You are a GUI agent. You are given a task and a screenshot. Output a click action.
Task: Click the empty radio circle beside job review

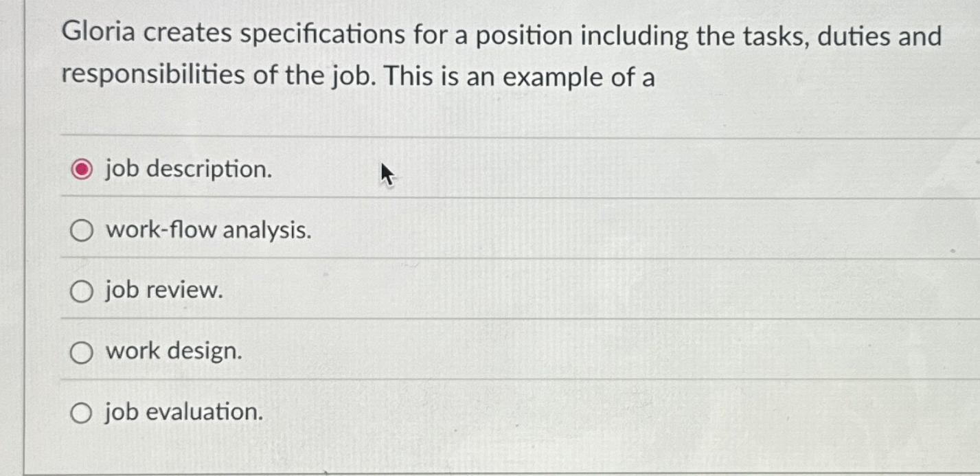pyautogui.click(x=82, y=291)
